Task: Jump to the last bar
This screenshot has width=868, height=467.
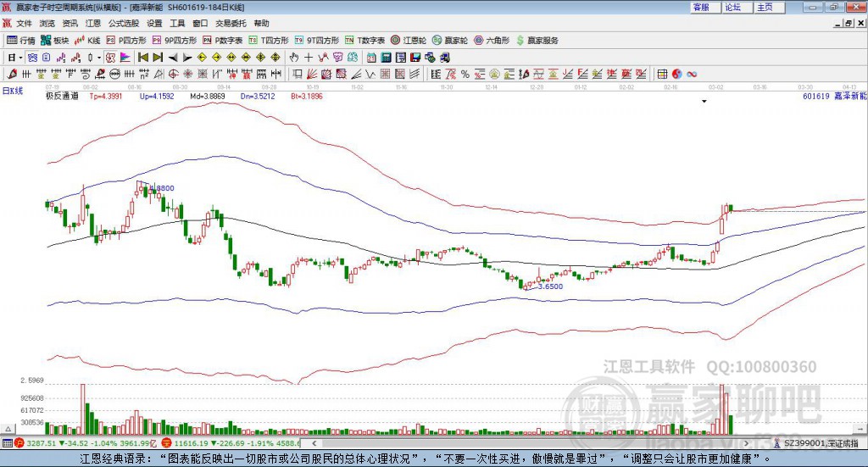Action: [x=158, y=58]
